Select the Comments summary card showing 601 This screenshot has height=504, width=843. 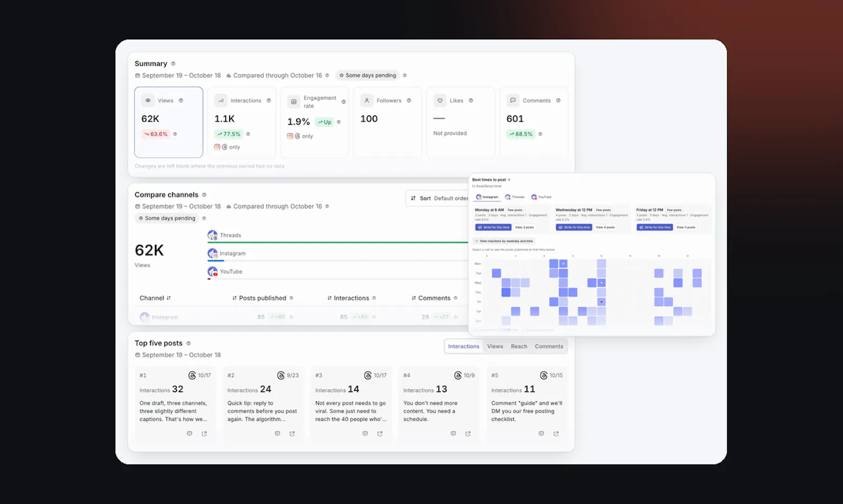534,122
